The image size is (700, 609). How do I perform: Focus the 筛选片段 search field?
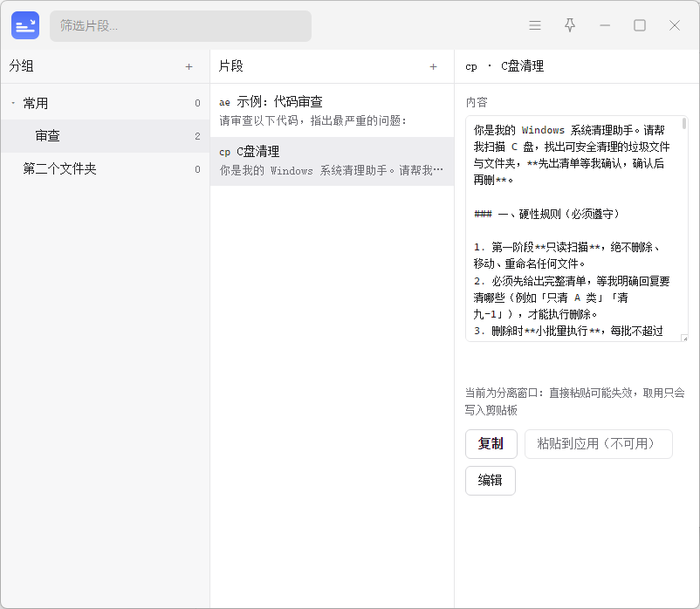[181, 26]
